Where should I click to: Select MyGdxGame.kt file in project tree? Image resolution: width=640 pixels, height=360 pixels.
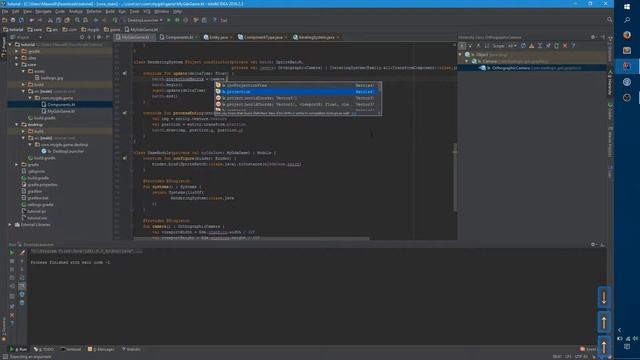[x=60, y=111]
